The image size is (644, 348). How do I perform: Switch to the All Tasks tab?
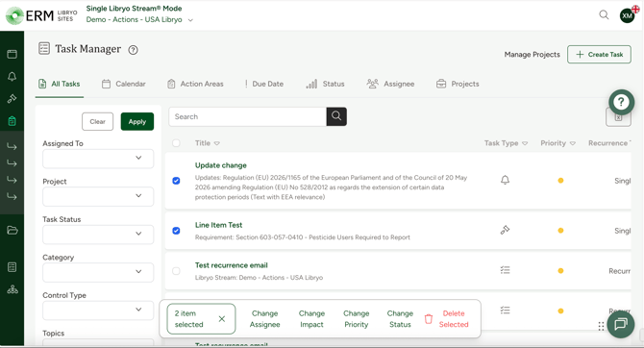60,84
